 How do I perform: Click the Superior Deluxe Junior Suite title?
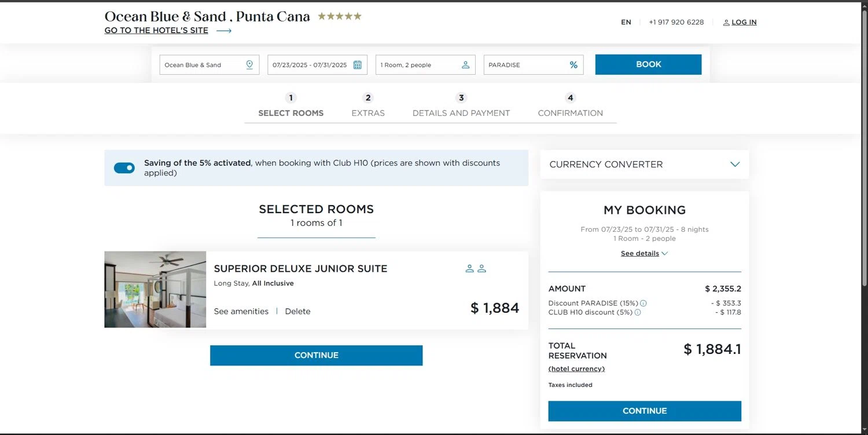coord(301,269)
